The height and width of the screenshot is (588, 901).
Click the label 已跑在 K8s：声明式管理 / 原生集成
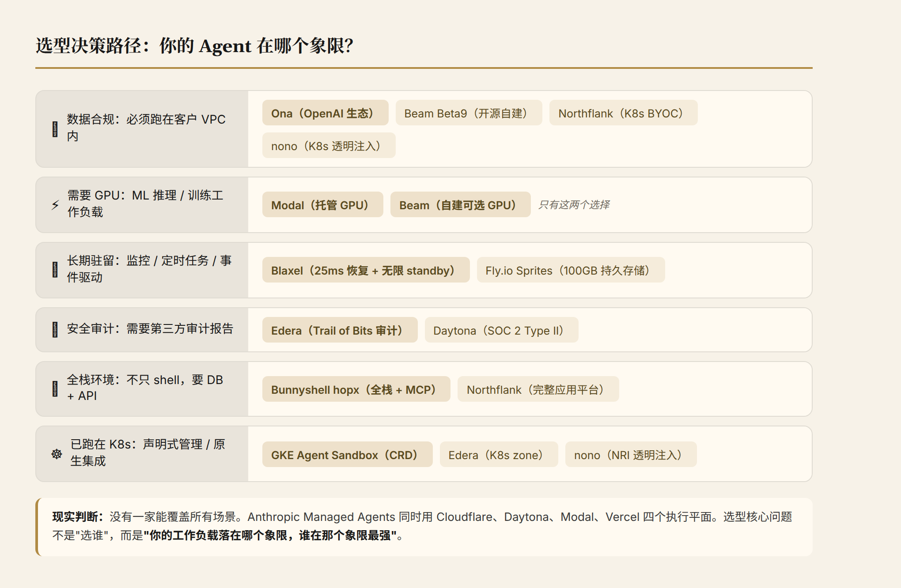(x=148, y=452)
